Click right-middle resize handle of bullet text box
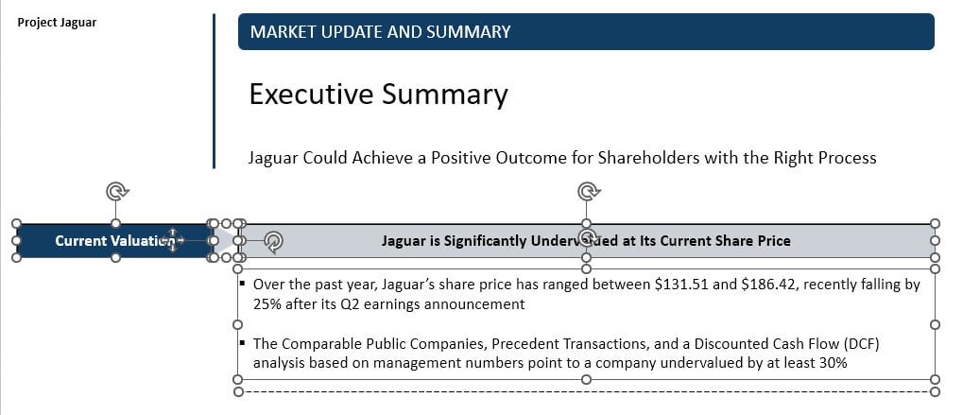980x415 pixels. click(x=935, y=324)
